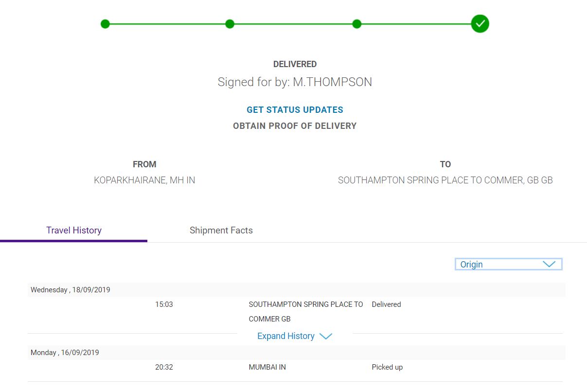The width and height of the screenshot is (587, 392).
Task: Click the Delivered status in travel history
Action: 386,304
